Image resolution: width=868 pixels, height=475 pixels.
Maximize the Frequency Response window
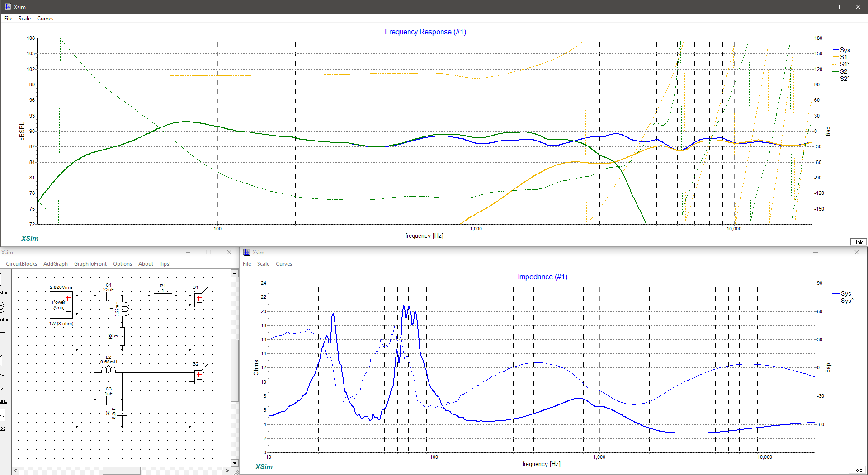click(837, 7)
